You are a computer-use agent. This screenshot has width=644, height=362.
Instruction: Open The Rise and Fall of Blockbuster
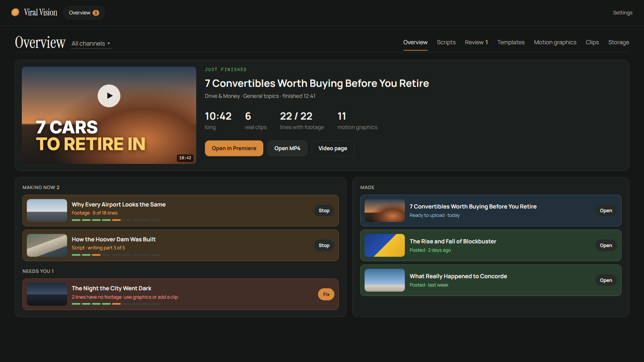(606, 245)
